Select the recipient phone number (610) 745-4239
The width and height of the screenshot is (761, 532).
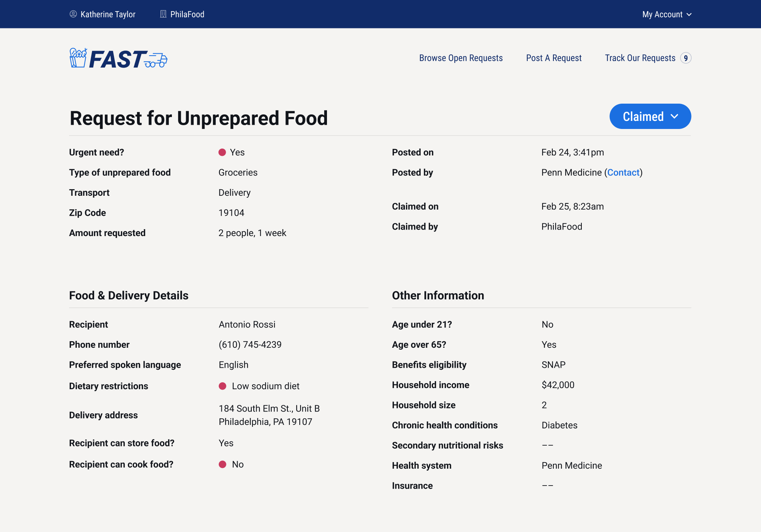[249, 344]
